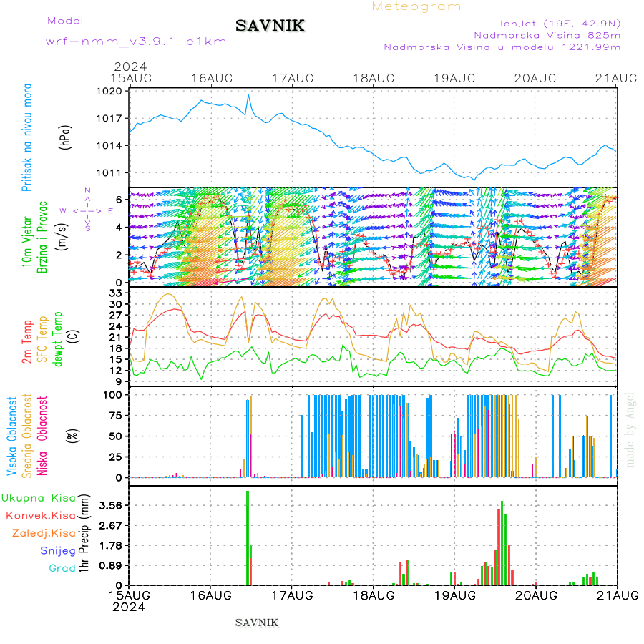Click the 50 tick on the cloud cover axis
Image resolution: width=644 pixels, height=644 pixels.
tap(116, 436)
